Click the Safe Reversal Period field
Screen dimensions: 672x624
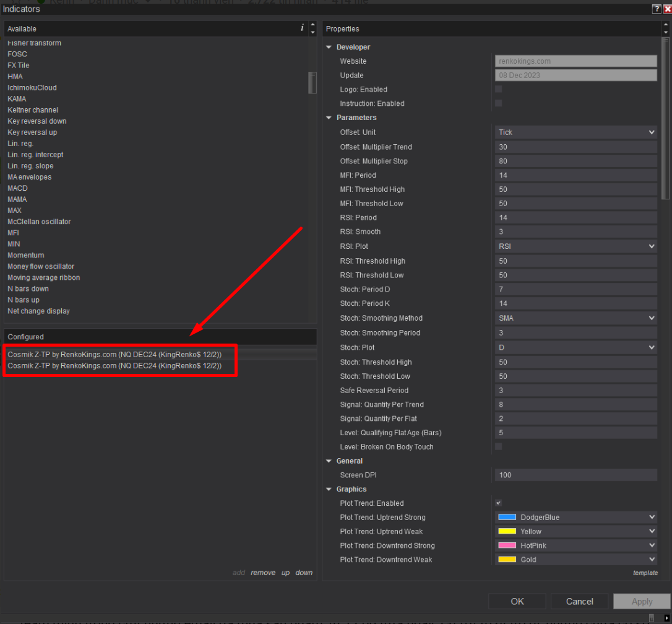575,390
